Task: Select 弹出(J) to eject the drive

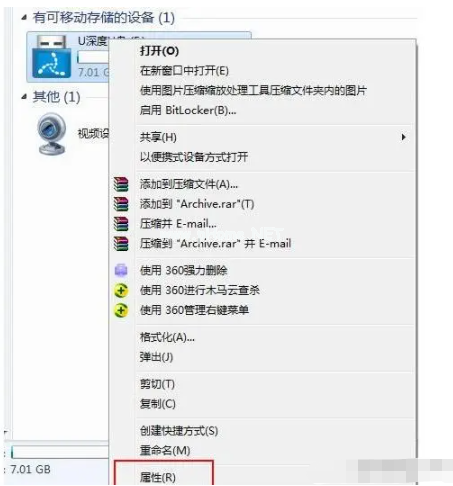Action: pyautogui.click(x=156, y=357)
